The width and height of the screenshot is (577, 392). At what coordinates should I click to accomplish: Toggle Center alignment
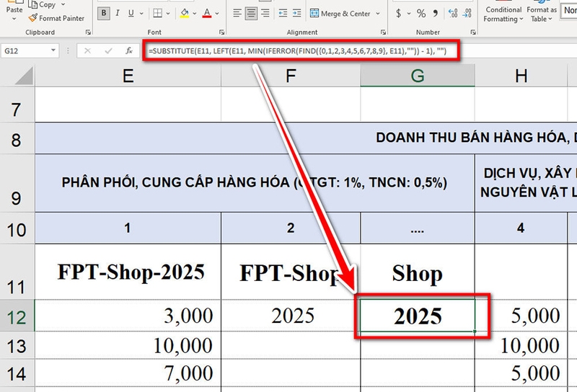pos(251,14)
